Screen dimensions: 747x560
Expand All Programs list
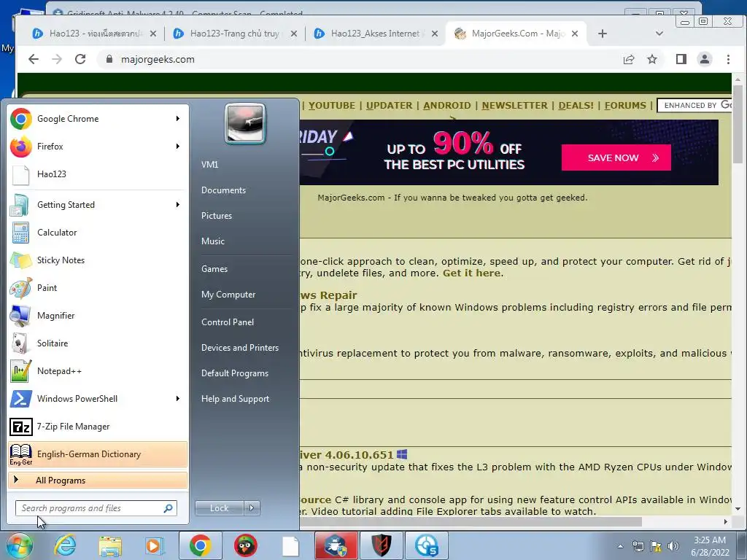[x=97, y=481]
